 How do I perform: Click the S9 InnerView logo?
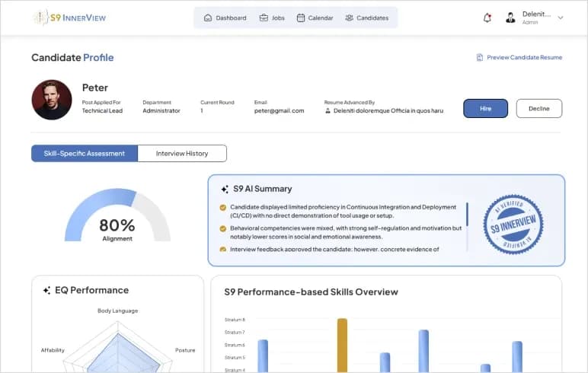[70, 18]
